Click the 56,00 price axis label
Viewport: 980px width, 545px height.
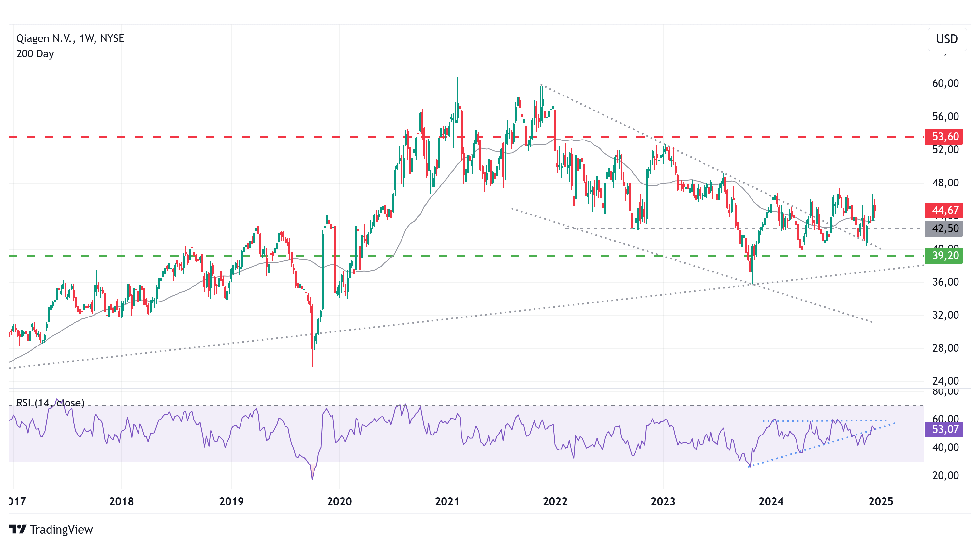coord(945,116)
